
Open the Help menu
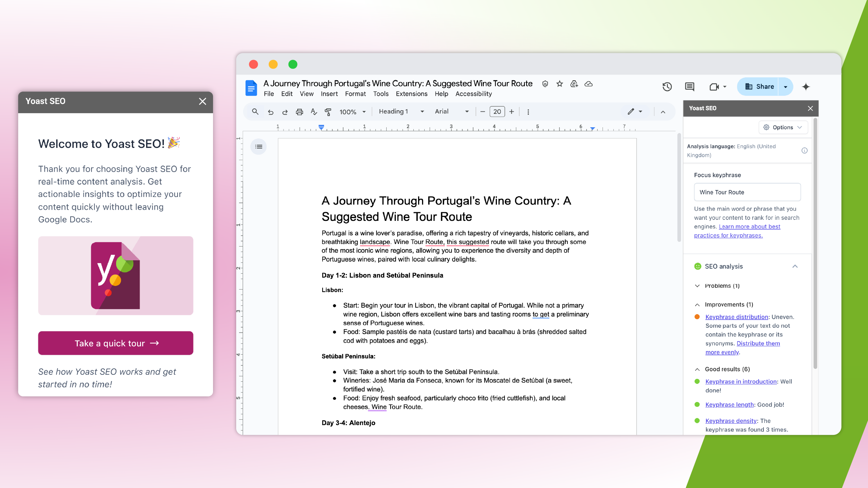pyautogui.click(x=441, y=94)
